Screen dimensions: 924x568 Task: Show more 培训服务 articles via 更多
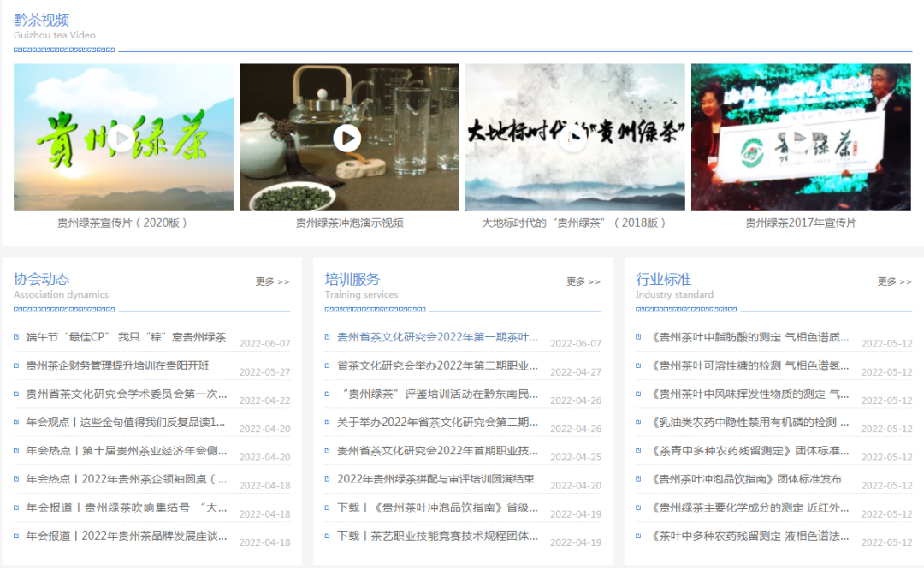[583, 281]
